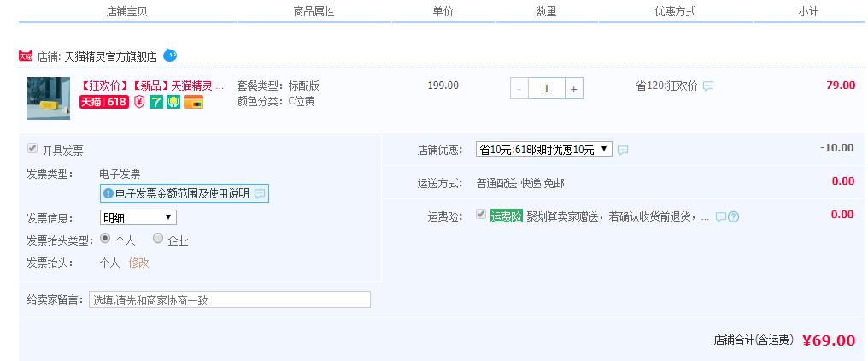Click the 套餐类型：标配版 attribute text
Screen dimensions: 868x361
pos(278,86)
